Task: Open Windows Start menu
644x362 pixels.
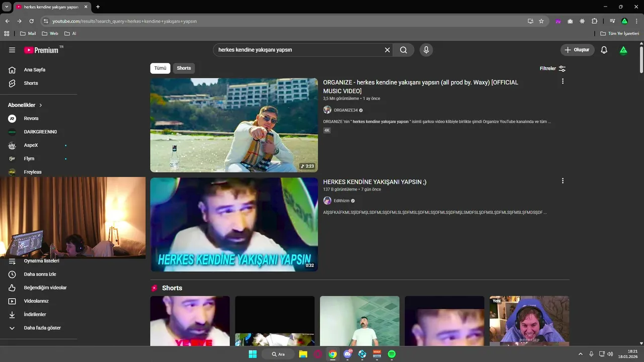Action: click(253, 354)
